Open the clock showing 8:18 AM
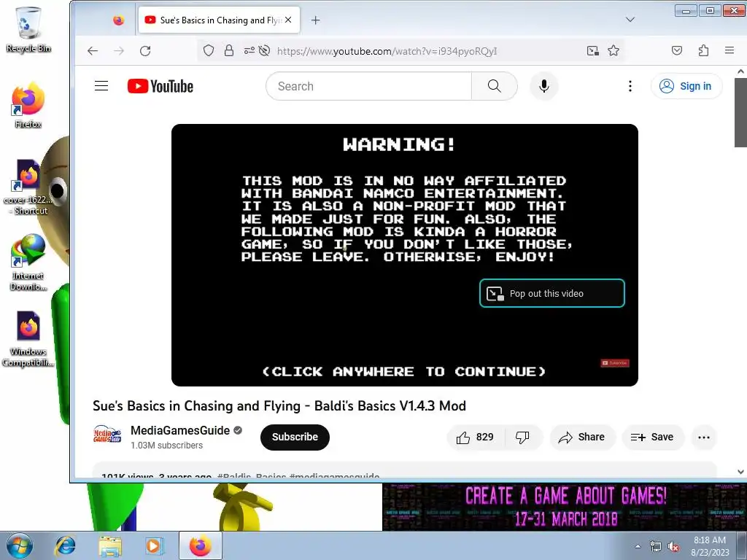 [x=710, y=545]
